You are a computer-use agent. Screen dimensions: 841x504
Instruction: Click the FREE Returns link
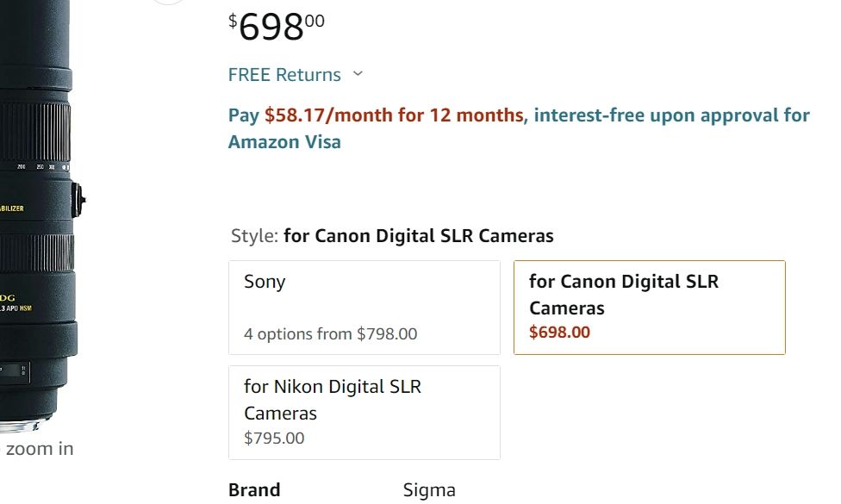coord(284,75)
